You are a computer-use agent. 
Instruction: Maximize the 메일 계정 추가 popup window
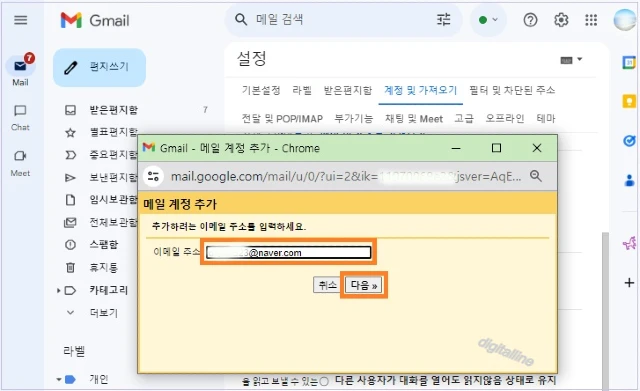click(496, 148)
